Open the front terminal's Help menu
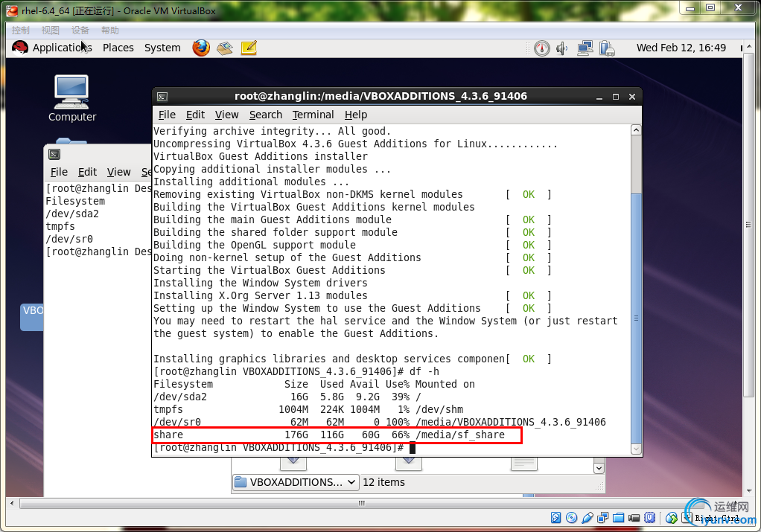 (x=356, y=115)
